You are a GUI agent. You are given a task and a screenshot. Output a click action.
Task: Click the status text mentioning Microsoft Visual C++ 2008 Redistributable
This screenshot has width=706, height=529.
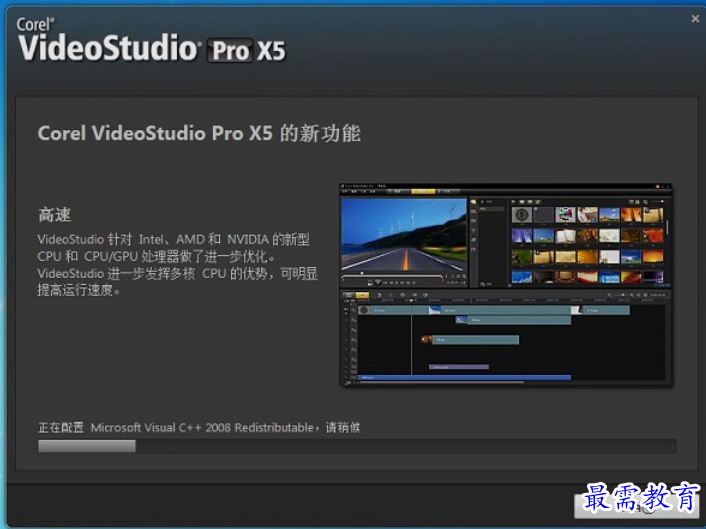point(199,427)
